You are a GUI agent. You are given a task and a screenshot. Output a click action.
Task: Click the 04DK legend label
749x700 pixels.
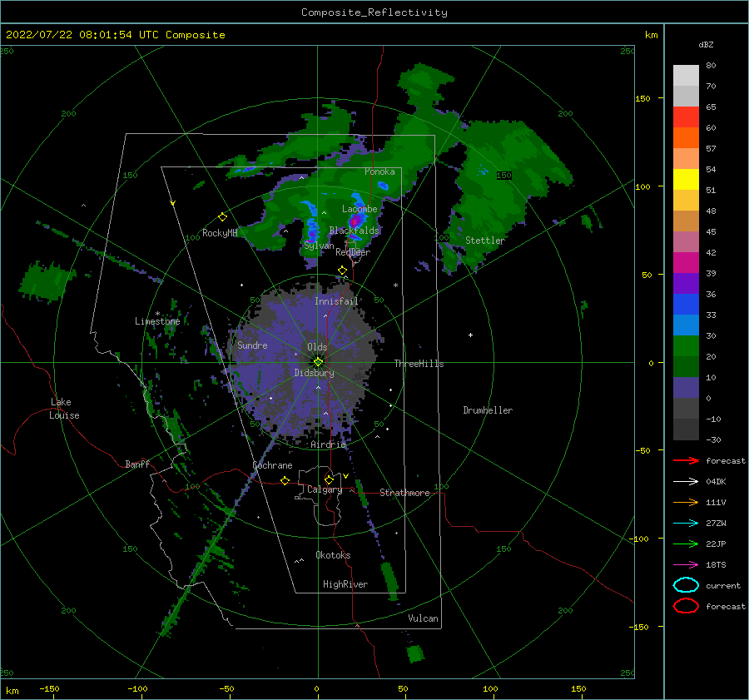point(716,482)
